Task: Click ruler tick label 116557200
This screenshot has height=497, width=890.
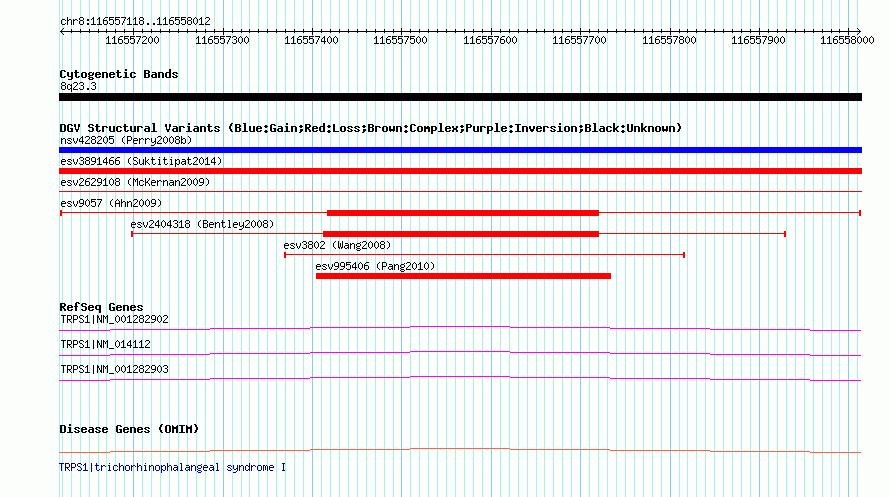Action: click(x=132, y=40)
